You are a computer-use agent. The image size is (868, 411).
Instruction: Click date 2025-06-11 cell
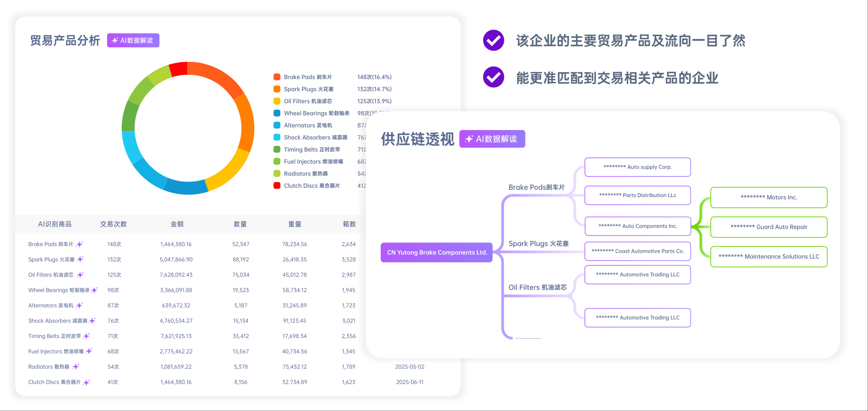click(x=410, y=382)
